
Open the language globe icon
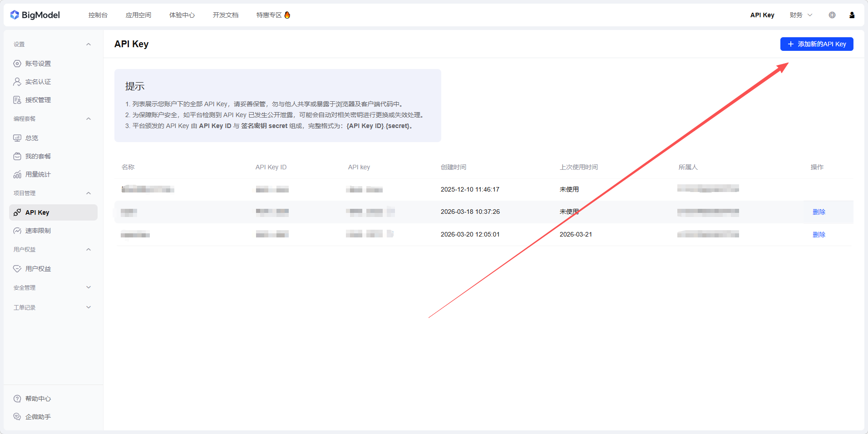(832, 15)
